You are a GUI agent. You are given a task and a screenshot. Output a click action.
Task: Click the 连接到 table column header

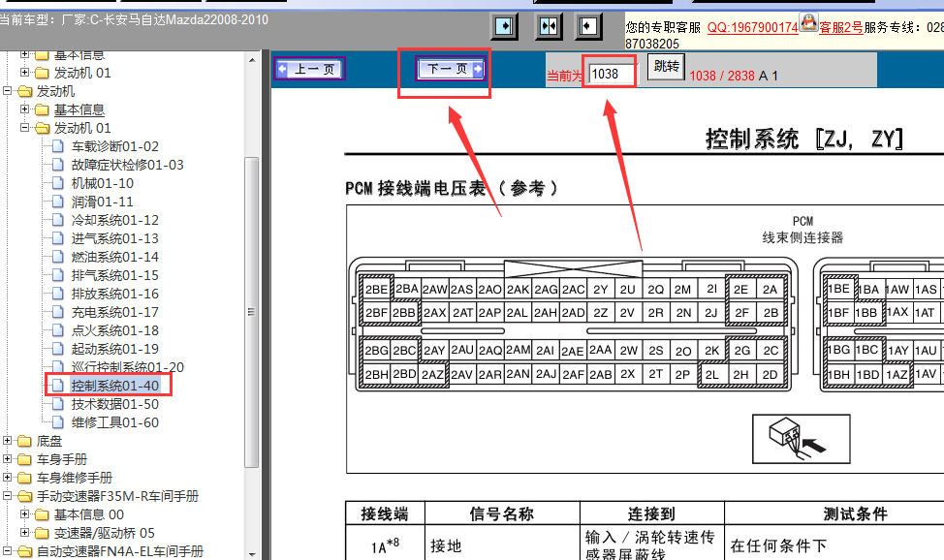point(651,513)
